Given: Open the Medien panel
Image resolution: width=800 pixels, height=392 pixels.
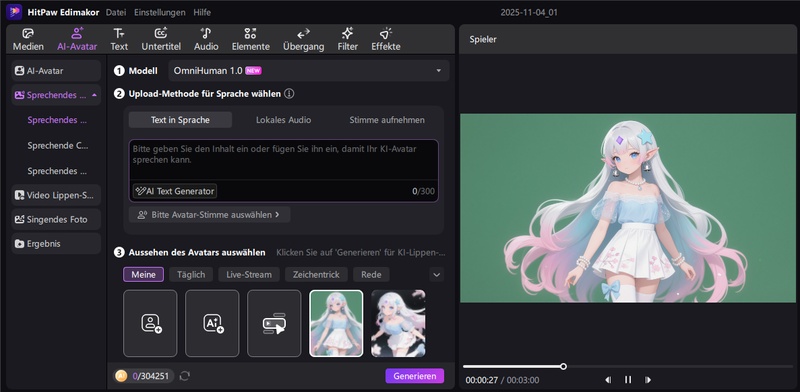Looking at the screenshot, I should (28, 39).
